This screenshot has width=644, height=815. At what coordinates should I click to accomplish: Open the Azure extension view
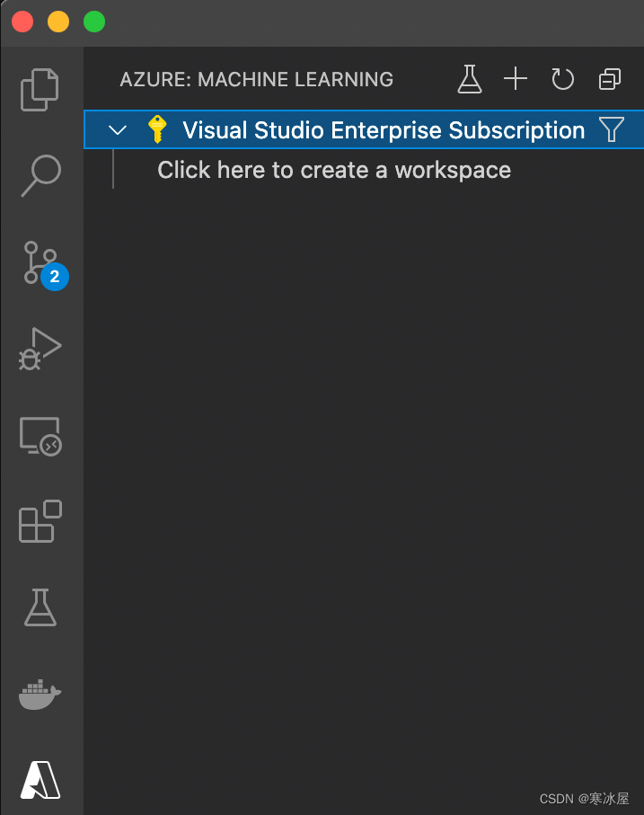(40, 781)
